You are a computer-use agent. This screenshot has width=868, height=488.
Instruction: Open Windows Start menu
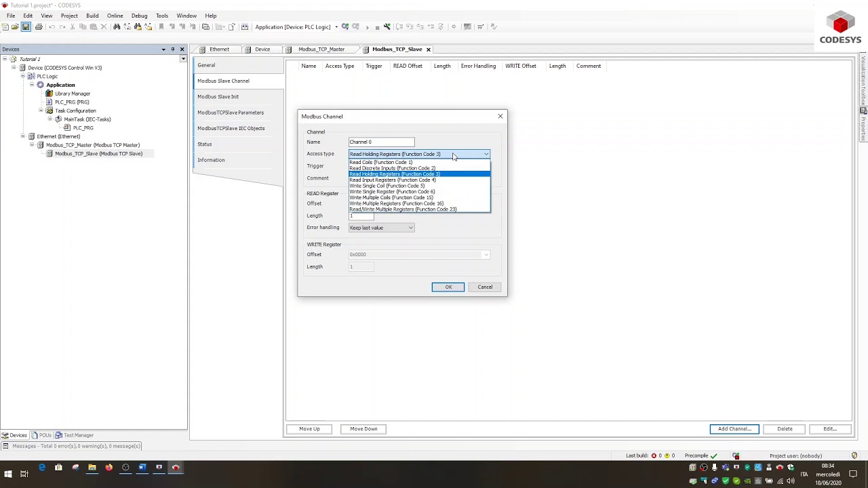point(7,474)
